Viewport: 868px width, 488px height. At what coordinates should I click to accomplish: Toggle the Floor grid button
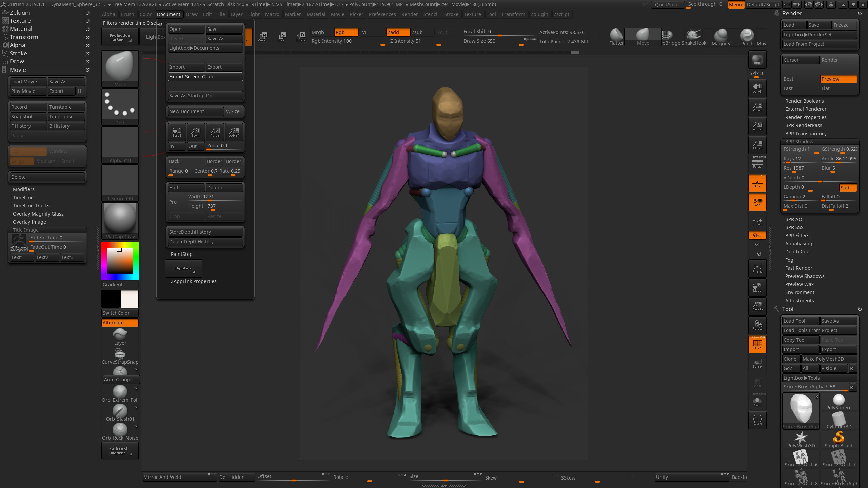[757, 183]
